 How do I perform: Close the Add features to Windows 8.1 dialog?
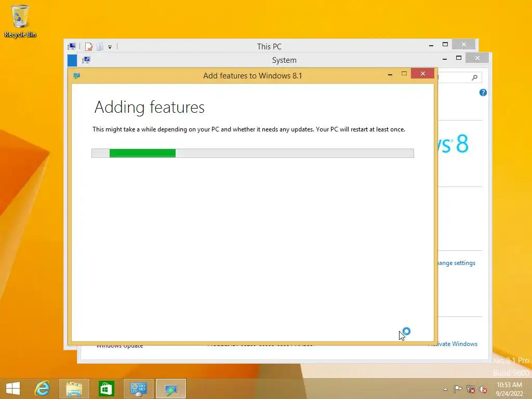(x=423, y=73)
